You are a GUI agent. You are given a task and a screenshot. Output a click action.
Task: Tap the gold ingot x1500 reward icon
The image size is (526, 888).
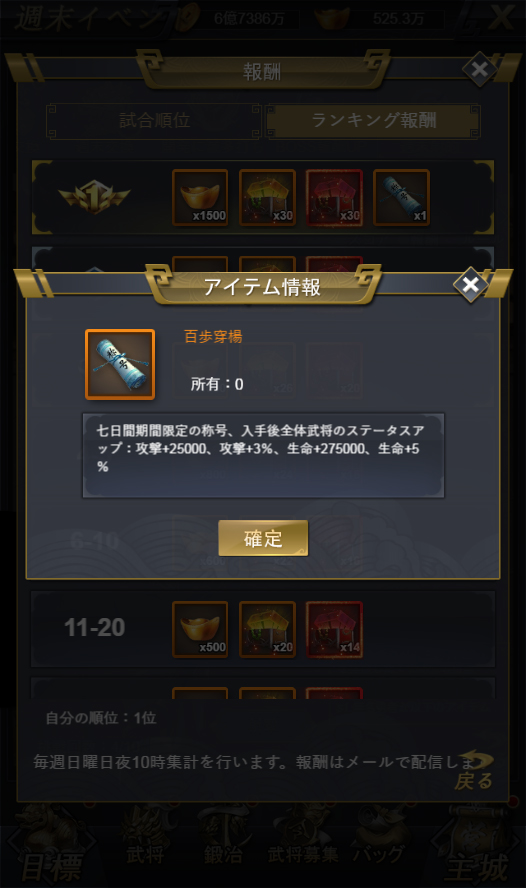click(x=200, y=198)
